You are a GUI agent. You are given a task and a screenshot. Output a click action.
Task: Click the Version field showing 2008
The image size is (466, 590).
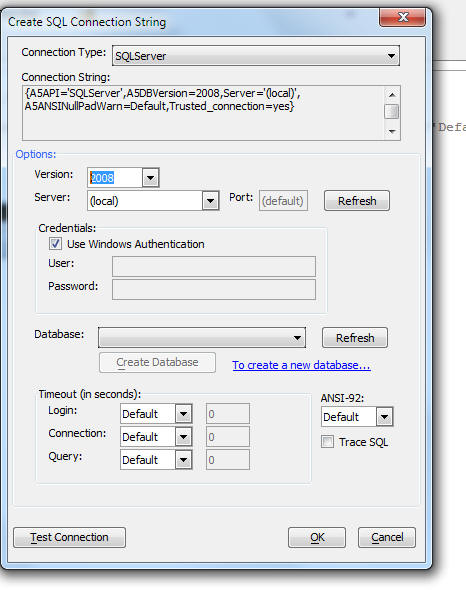(x=115, y=178)
